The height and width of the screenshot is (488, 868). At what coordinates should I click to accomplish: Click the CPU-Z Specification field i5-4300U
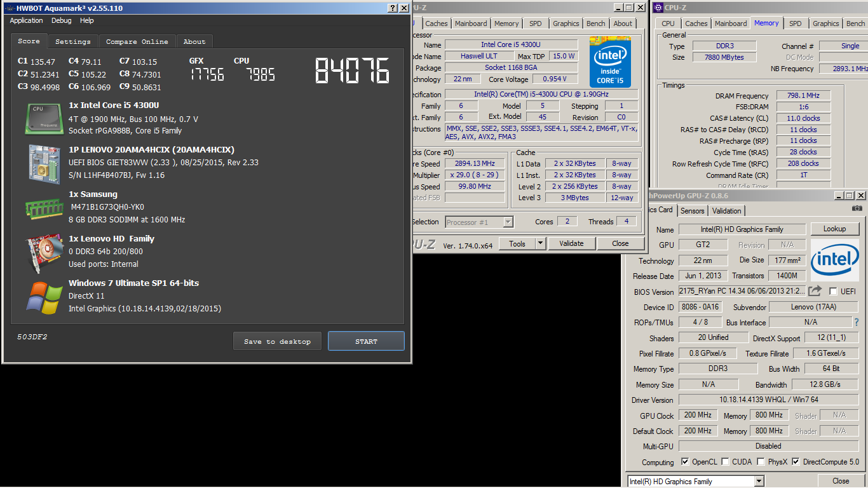(543, 95)
